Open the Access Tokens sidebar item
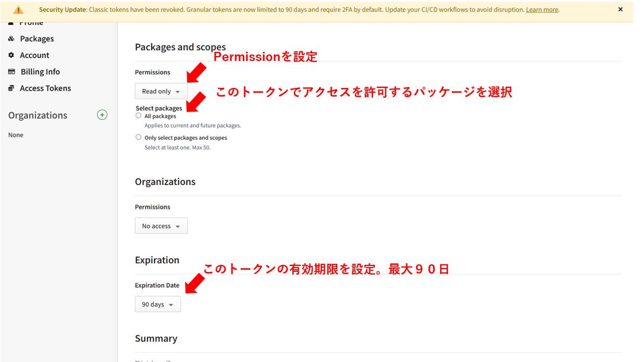This screenshot has height=362, width=644. (x=45, y=88)
